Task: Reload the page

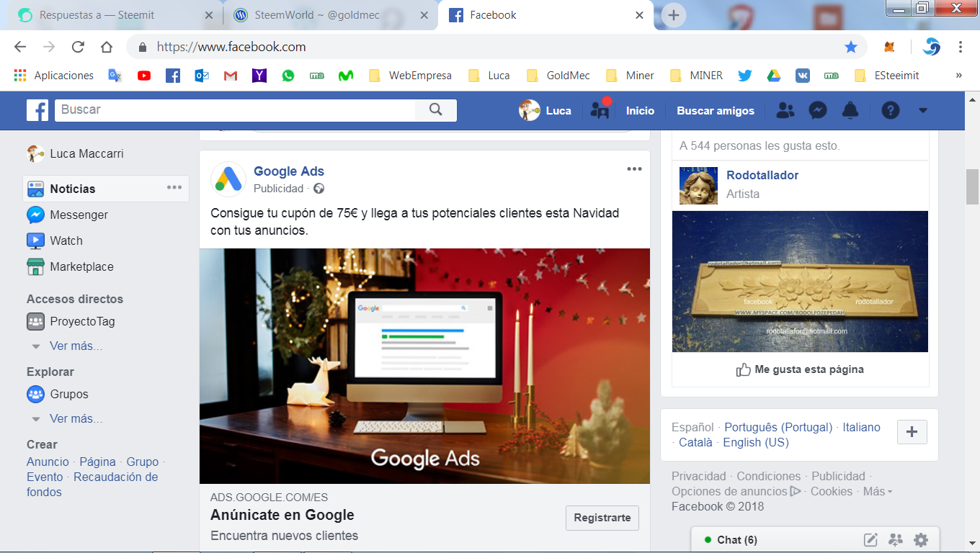Action: point(78,47)
